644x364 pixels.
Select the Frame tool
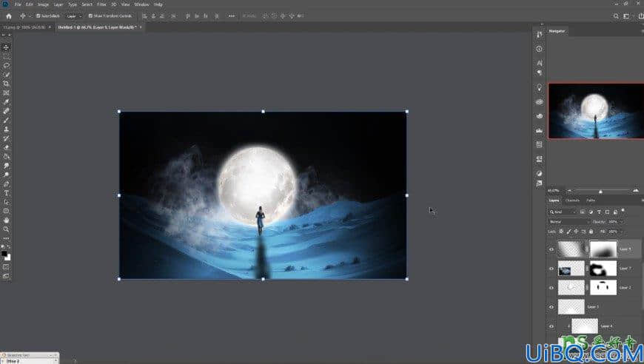6,93
